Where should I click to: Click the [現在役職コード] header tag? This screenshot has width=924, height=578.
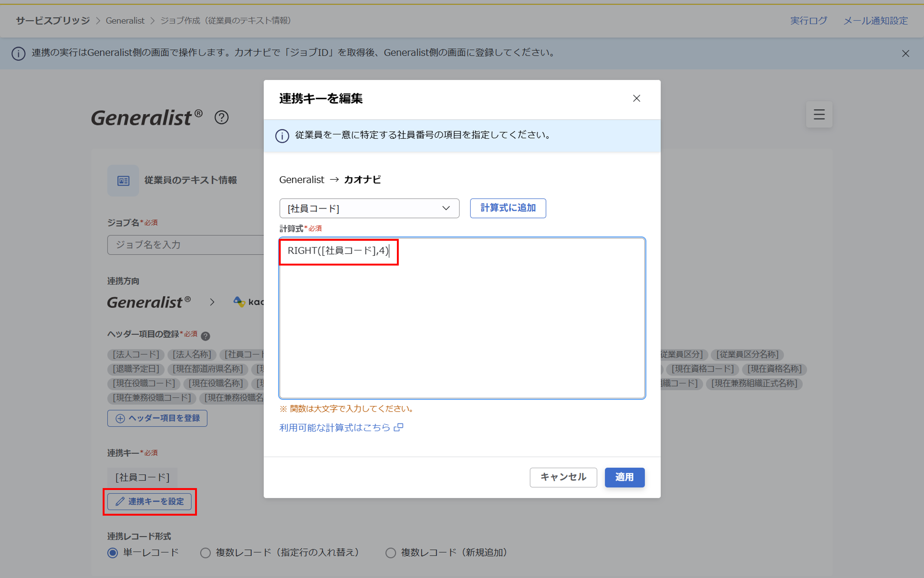[143, 383]
